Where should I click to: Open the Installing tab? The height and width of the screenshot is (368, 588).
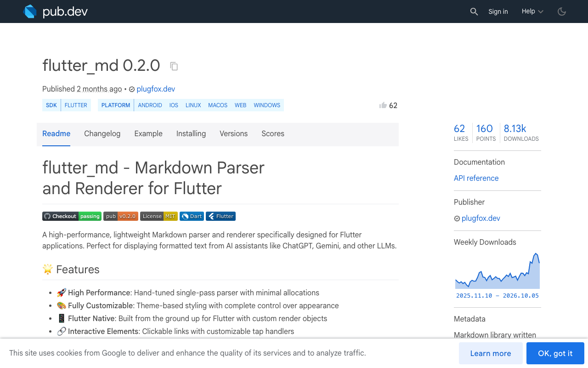pyautogui.click(x=191, y=134)
